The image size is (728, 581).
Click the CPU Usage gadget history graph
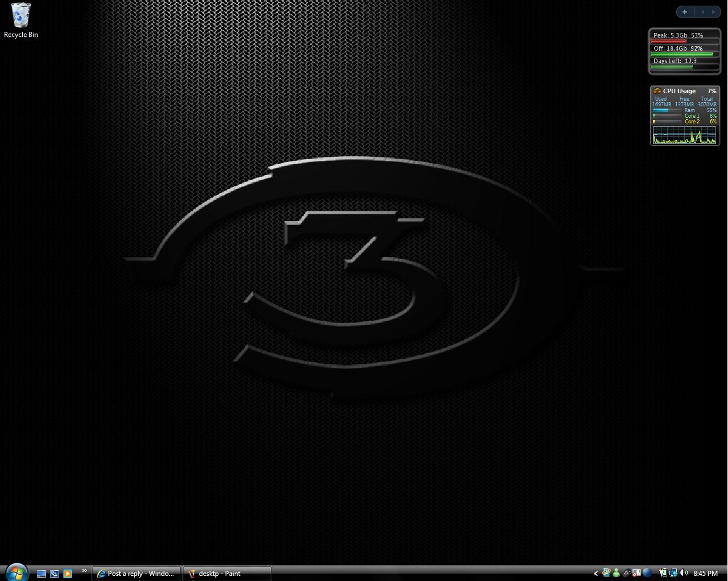pyautogui.click(x=684, y=135)
